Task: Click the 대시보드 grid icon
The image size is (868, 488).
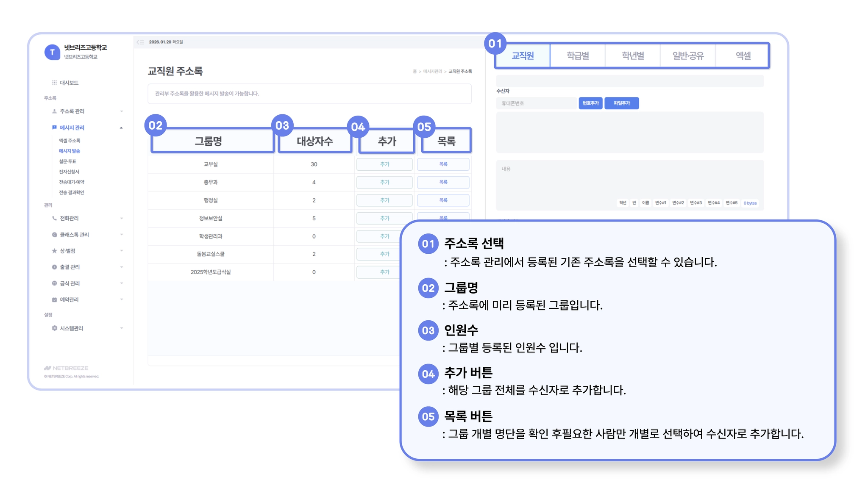Action: (x=54, y=83)
